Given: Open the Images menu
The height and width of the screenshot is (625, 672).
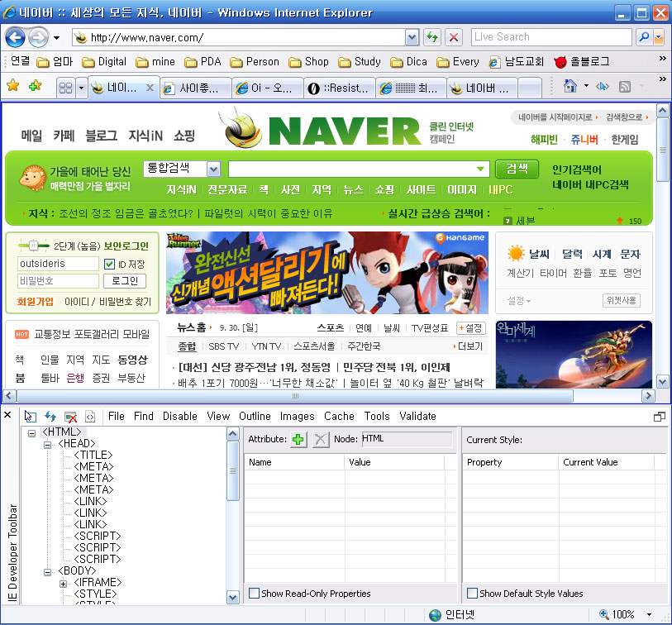Looking at the screenshot, I should 297,416.
